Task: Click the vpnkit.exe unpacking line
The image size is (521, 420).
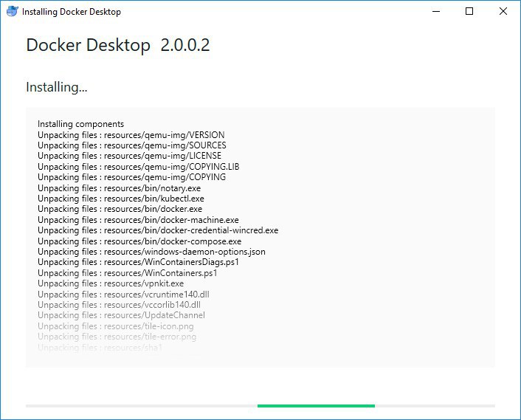Action: point(110,283)
